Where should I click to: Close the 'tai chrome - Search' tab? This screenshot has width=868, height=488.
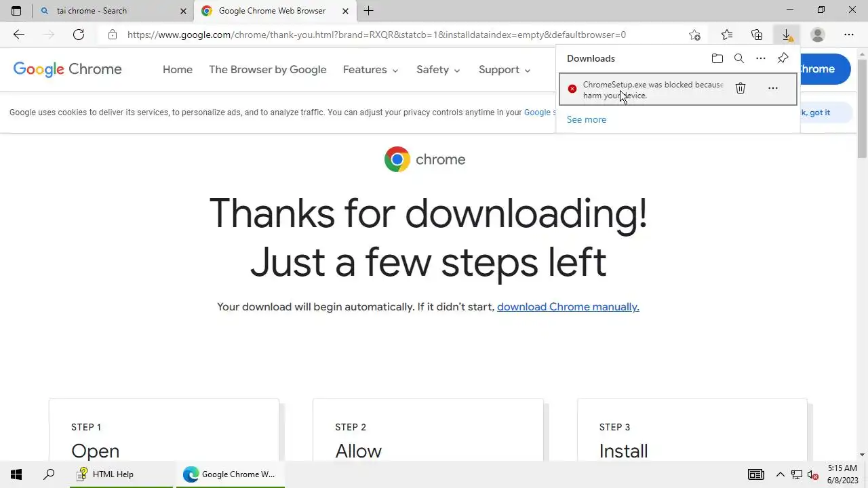click(183, 11)
